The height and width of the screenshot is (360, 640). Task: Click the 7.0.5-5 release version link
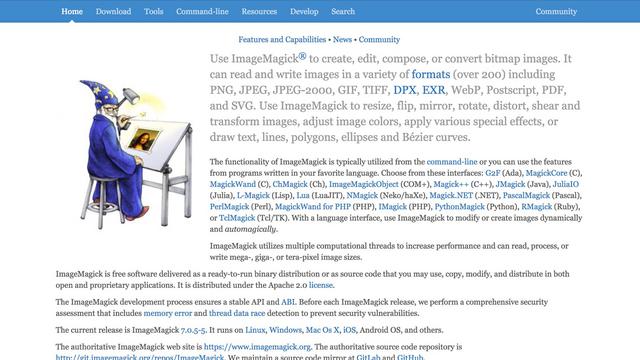[x=193, y=330]
